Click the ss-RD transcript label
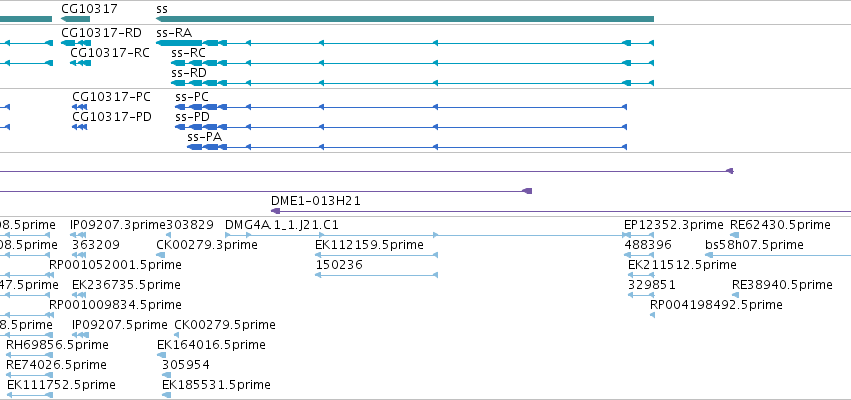The width and height of the screenshot is (851, 400). 189,73
